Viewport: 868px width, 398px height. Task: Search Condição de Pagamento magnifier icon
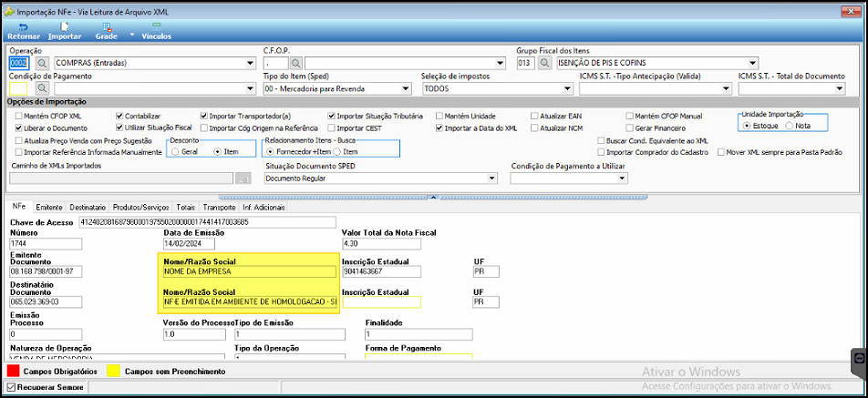coord(42,88)
